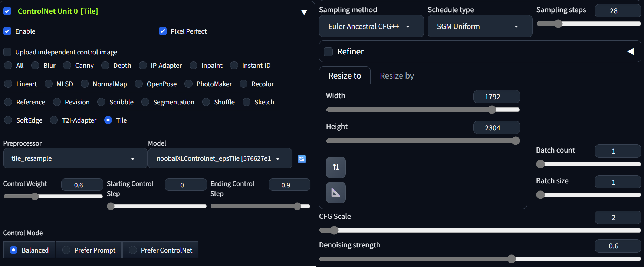Screen dimensions: 644x267
Task: Click the Denoising strength slider handle
Action: pos(512,259)
